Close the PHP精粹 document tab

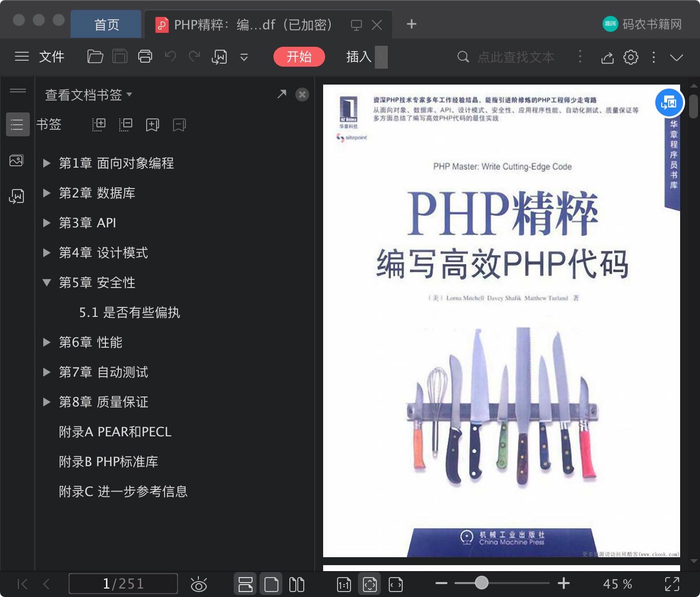[x=377, y=25]
